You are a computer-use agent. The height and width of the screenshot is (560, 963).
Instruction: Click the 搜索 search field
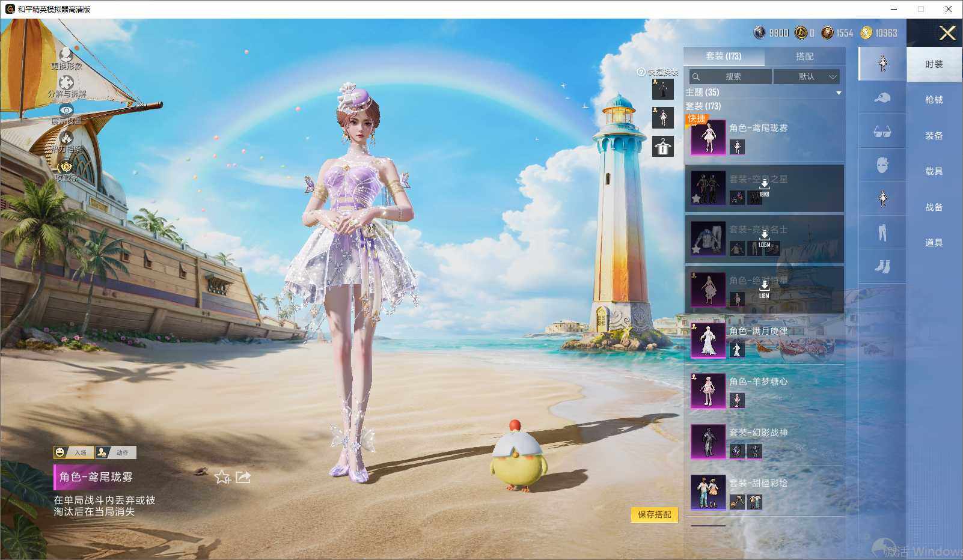[730, 76]
